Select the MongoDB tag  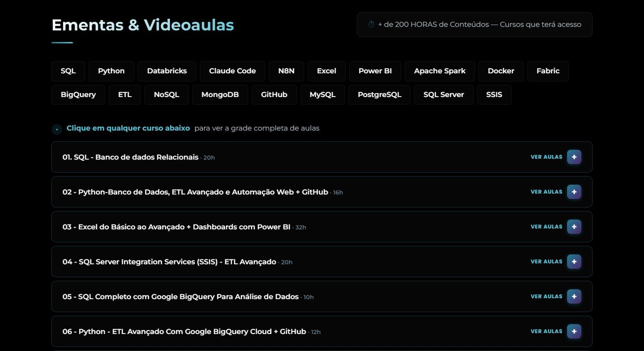[x=220, y=95]
